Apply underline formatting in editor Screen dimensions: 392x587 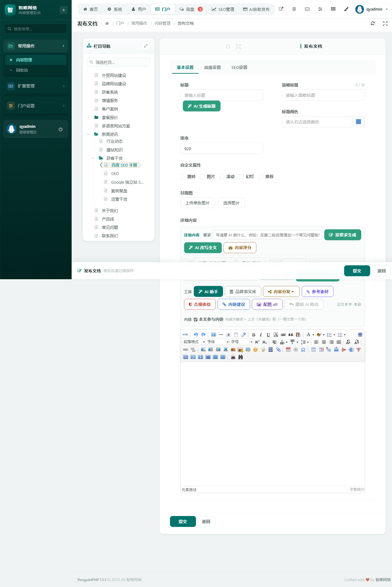[x=268, y=335]
